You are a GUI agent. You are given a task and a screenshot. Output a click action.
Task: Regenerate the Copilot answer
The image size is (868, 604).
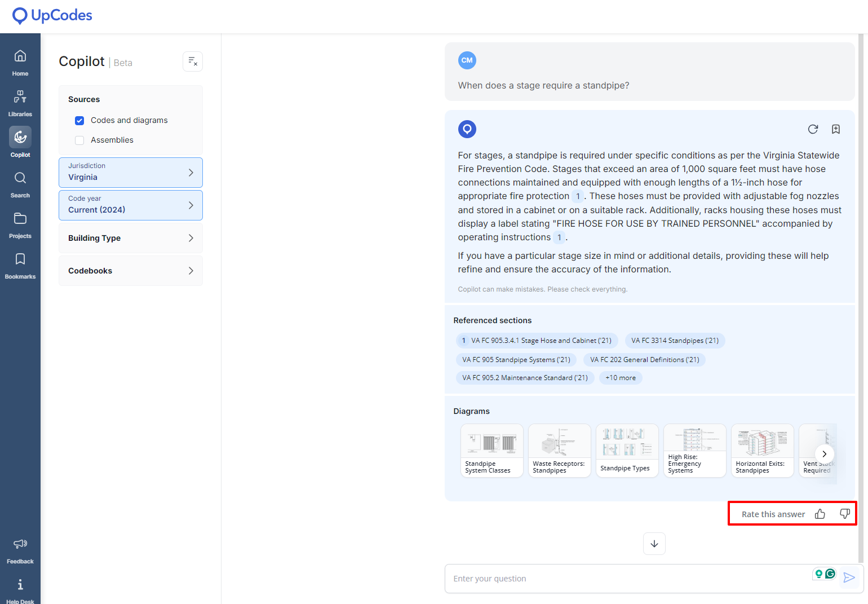[813, 129]
